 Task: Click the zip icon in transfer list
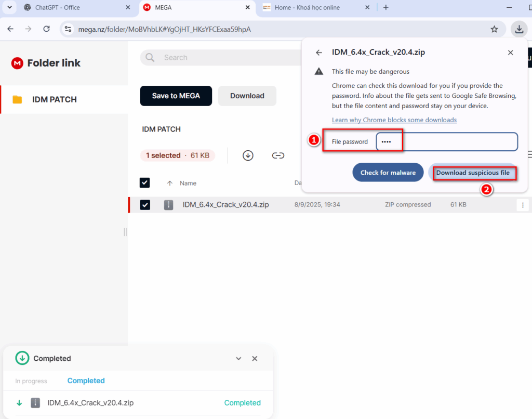[35, 403]
